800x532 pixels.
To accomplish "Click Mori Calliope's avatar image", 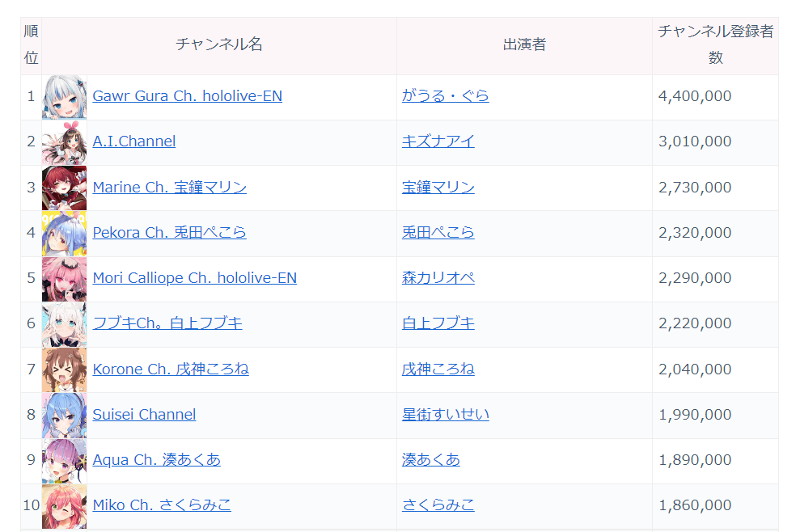I will click(x=64, y=277).
